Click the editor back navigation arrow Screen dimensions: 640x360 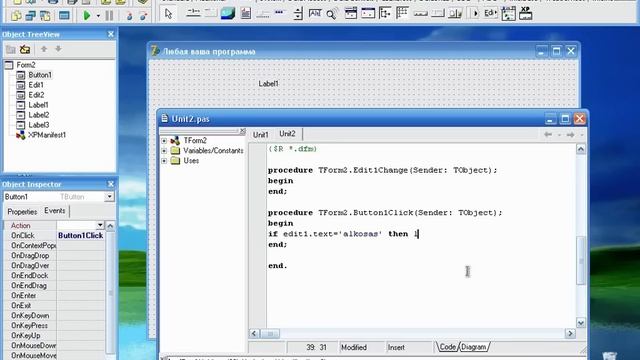pos(548,134)
